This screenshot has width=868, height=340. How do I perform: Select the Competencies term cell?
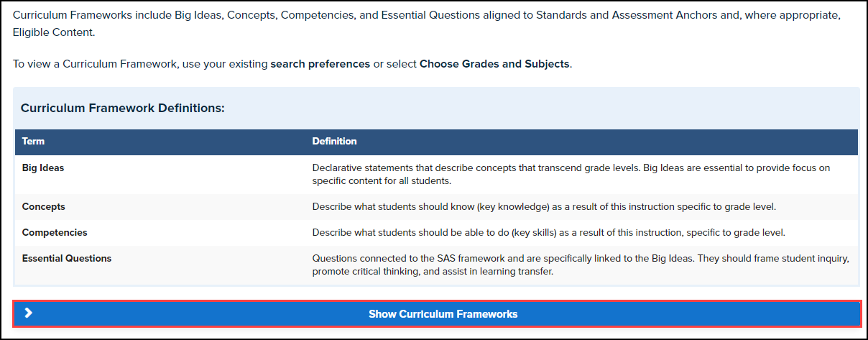pos(55,233)
